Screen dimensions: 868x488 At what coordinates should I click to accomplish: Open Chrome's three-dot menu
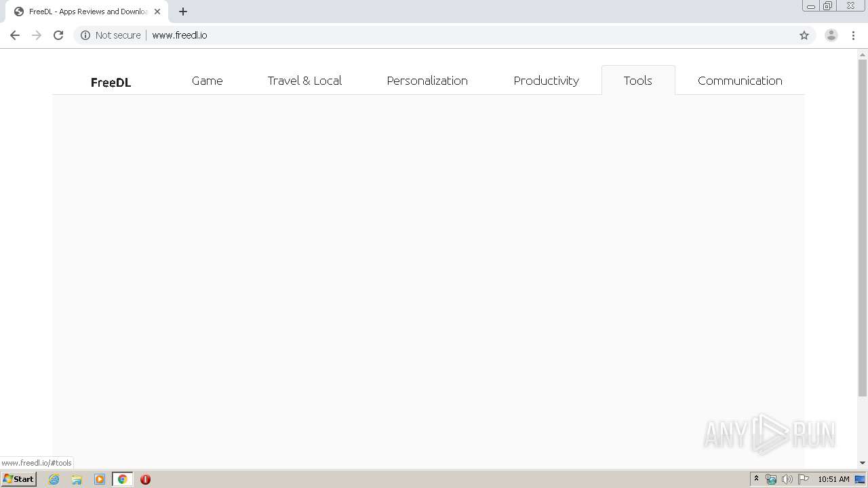tap(853, 35)
